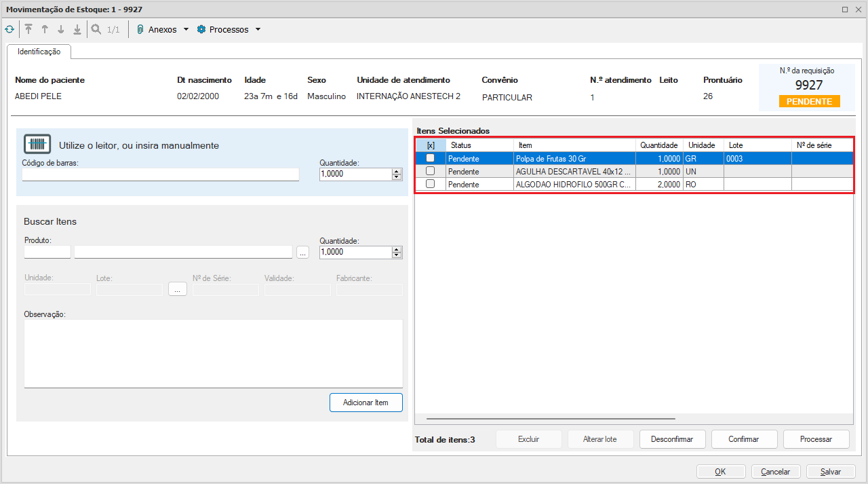The width and height of the screenshot is (868, 484).
Task: Click the Cancelar button
Action: (776, 472)
